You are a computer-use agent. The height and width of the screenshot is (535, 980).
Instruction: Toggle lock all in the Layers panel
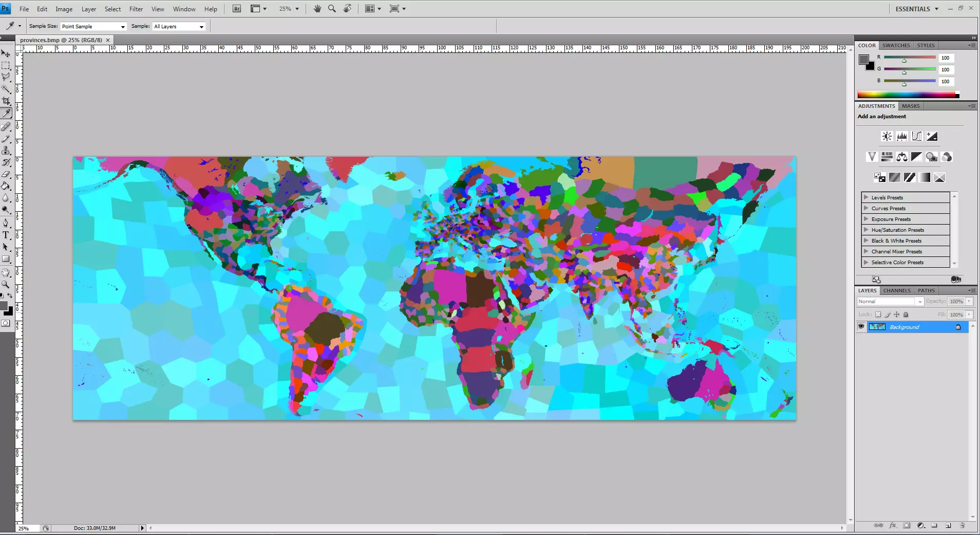[906, 315]
